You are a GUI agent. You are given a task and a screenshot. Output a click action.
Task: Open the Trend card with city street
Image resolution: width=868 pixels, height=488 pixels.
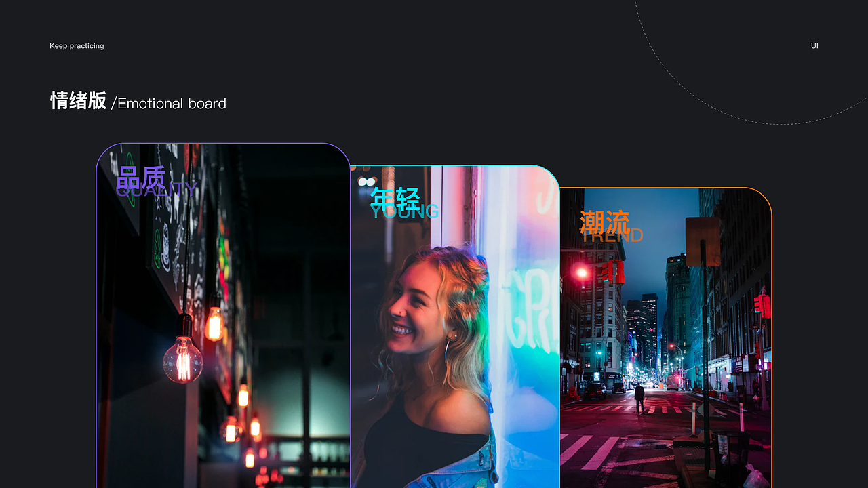coord(666,338)
